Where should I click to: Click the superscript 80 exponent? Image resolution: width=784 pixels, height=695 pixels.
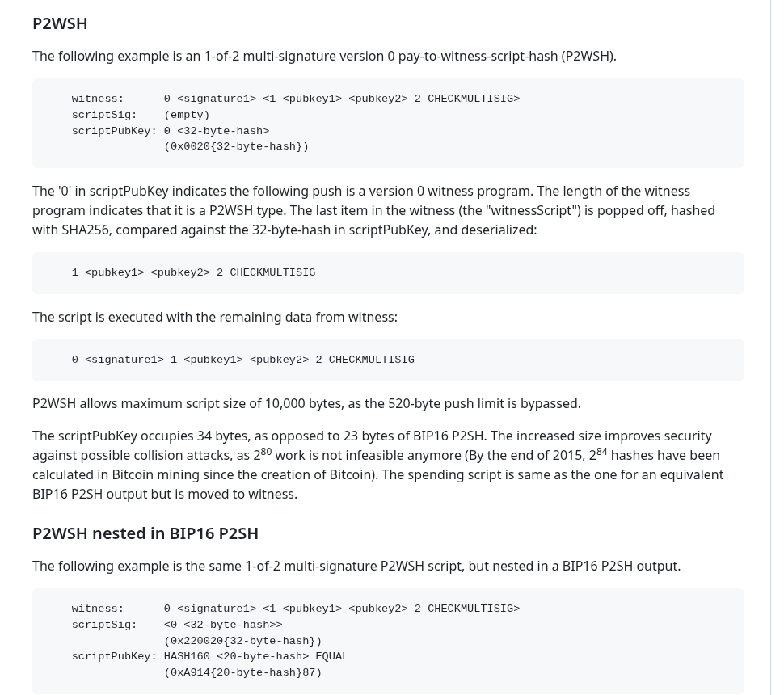tap(266, 452)
